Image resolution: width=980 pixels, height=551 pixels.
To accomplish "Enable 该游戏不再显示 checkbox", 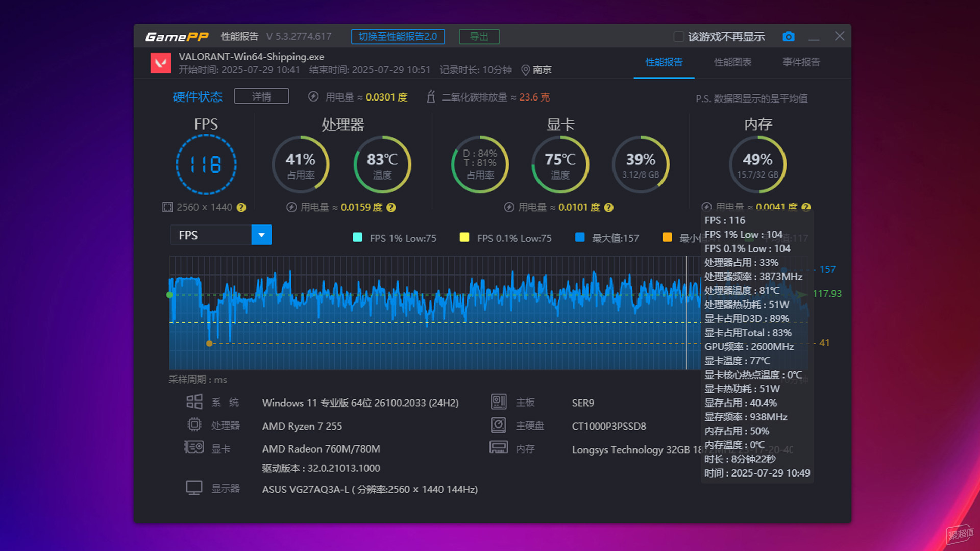I will click(x=679, y=37).
